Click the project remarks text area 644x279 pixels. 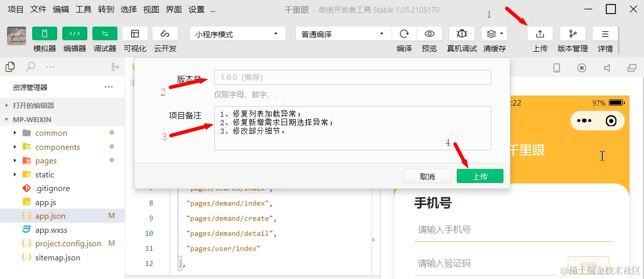352,128
